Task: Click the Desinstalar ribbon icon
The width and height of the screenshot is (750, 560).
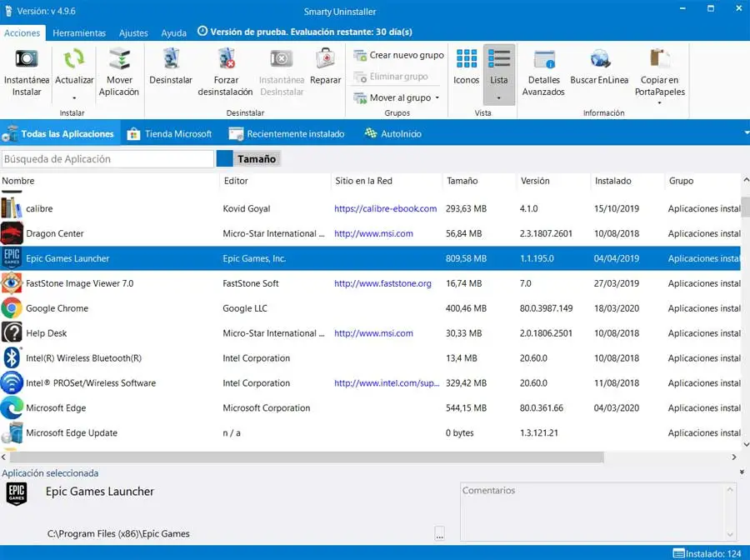Action: tap(171, 59)
